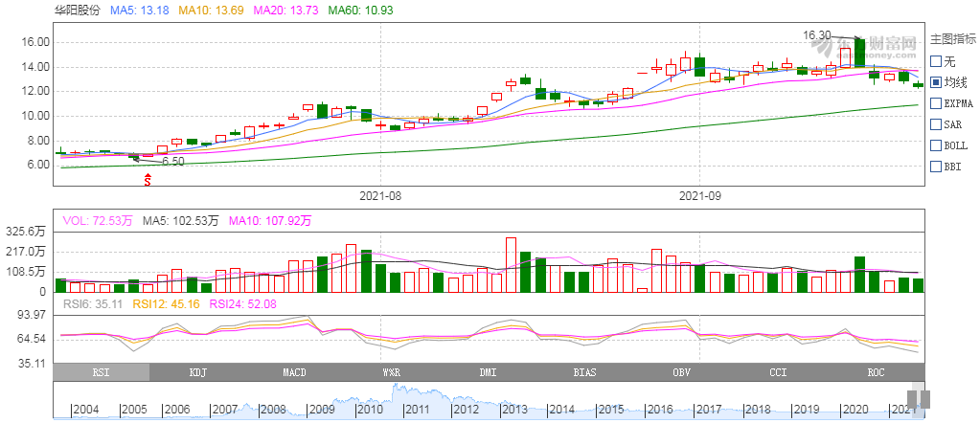The image size is (980, 423).
Task: Click the red S signal marker
Action: [148, 179]
